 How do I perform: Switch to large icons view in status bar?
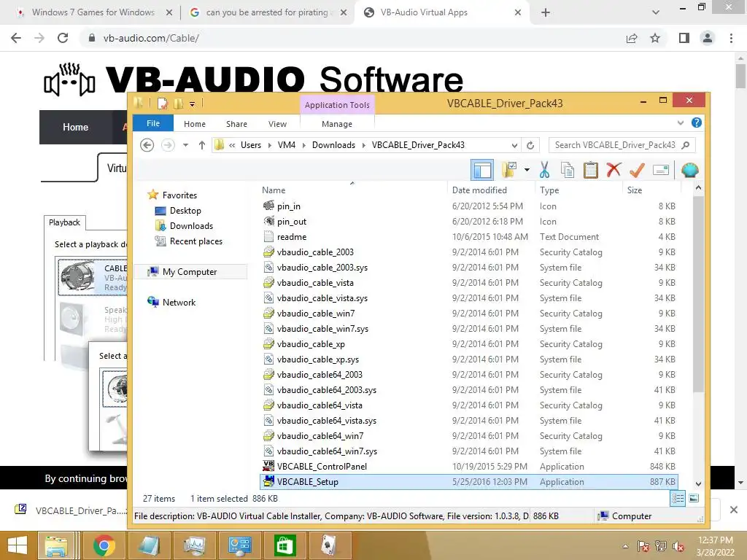pos(694,499)
